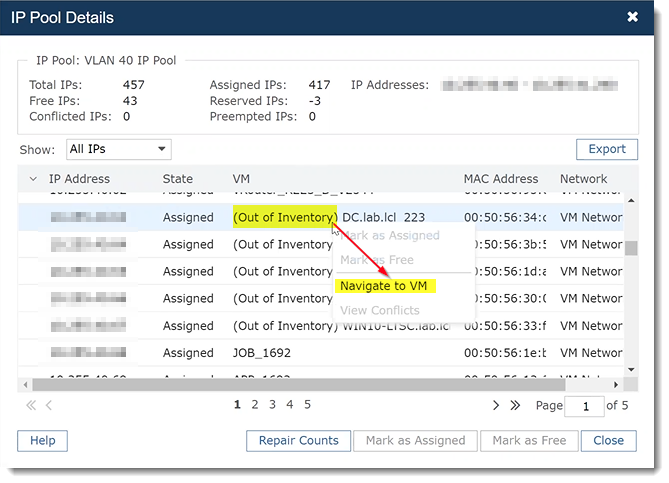669x483 pixels.
Task: Sort by State column header
Action: point(177,179)
